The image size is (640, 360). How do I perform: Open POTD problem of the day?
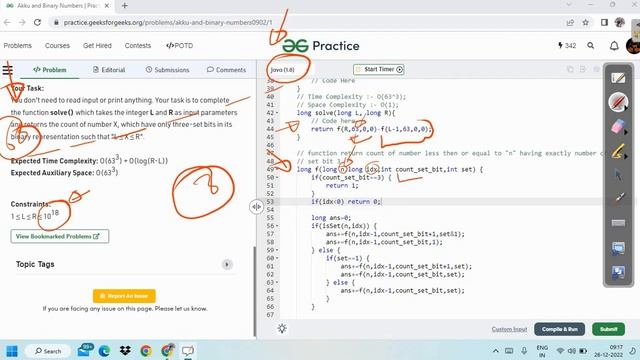click(x=180, y=46)
